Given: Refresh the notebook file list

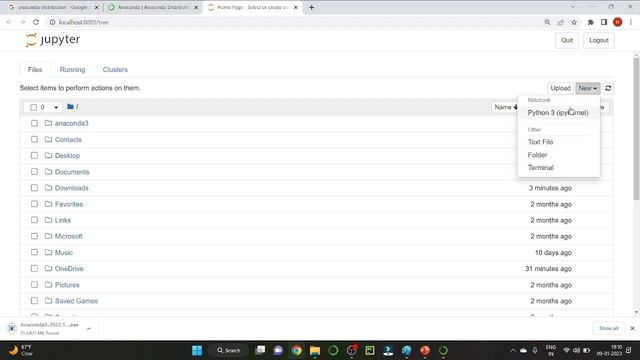Looking at the screenshot, I should click(x=608, y=88).
